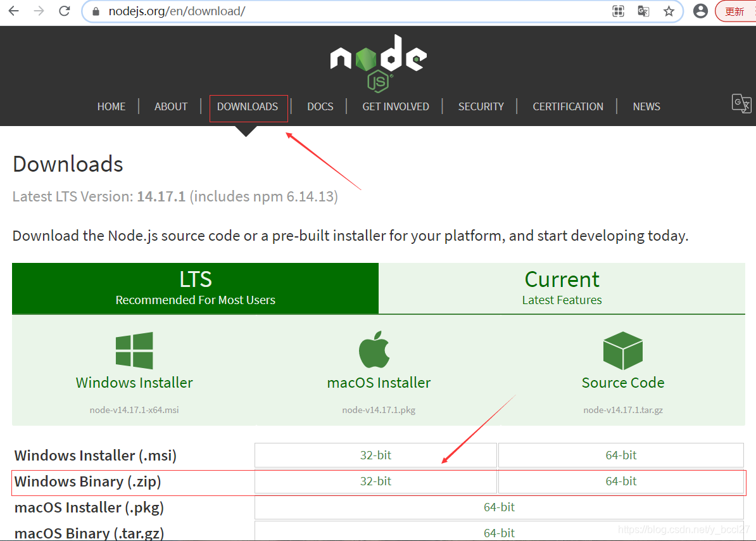This screenshot has width=756, height=541.
Task: Download Windows Binary (.zip) 64-bit
Action: (x=621, y=481)
